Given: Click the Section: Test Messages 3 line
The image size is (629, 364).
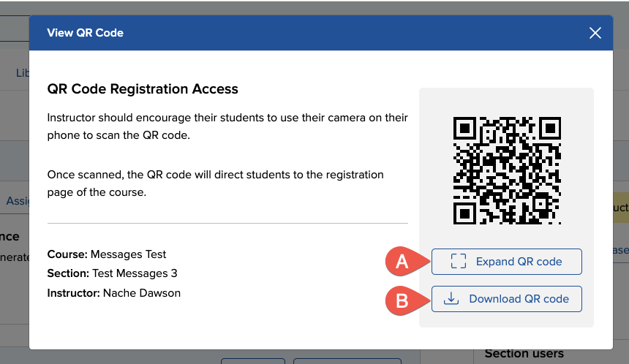Looking at the screenshot, I should 112,273.
